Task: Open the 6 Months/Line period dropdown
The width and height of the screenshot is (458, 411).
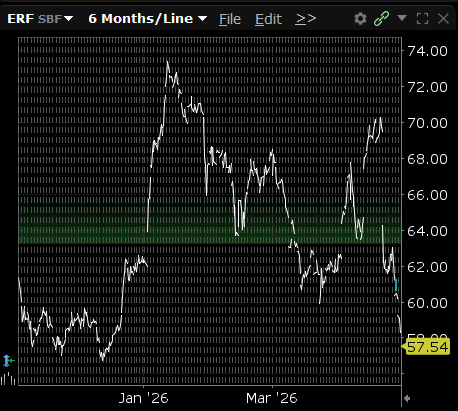Action: pos(147,19)
